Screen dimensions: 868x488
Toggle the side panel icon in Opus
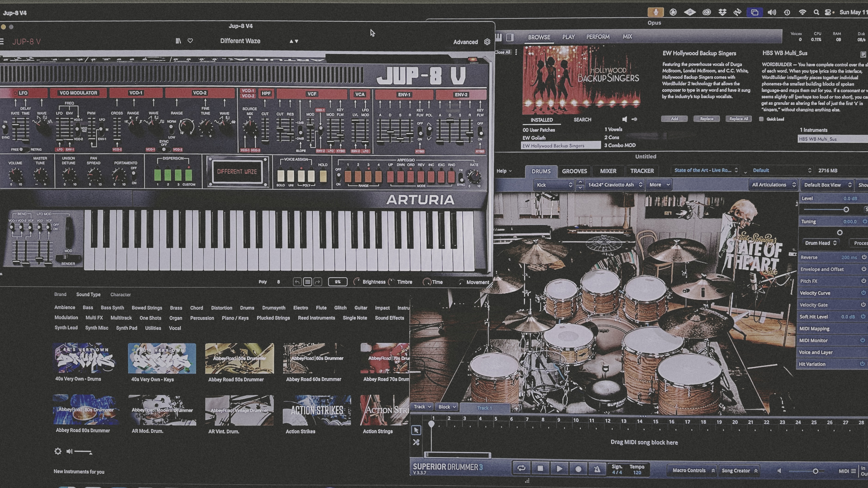(510, 37)
